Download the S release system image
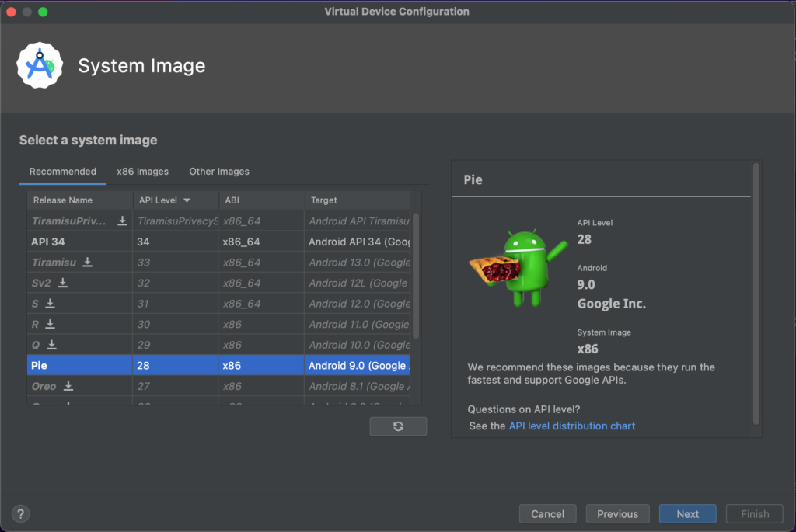This screenshot has height=532, width=796. [x=50, y=303]
